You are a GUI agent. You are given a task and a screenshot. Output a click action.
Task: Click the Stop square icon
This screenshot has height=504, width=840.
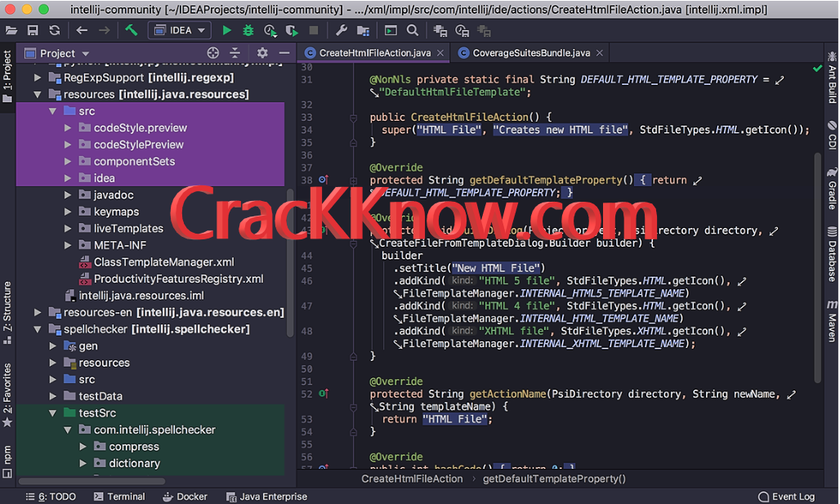[x=314, y=30]
